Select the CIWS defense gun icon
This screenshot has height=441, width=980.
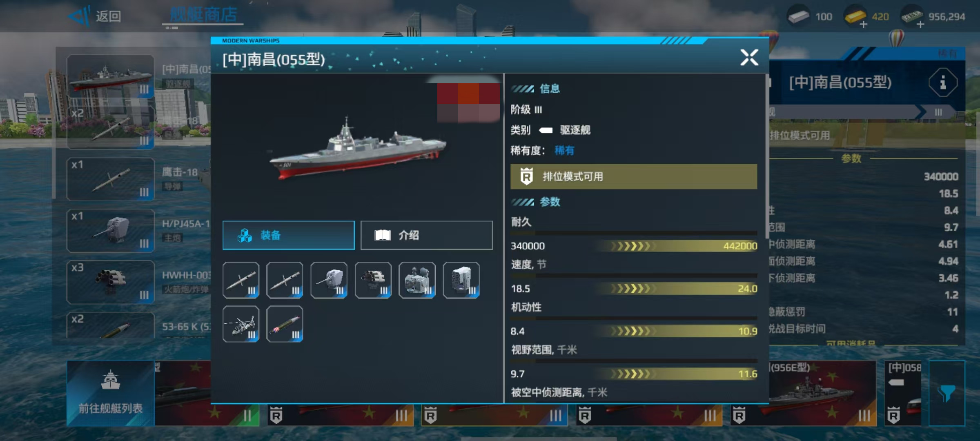click(417, 280)
